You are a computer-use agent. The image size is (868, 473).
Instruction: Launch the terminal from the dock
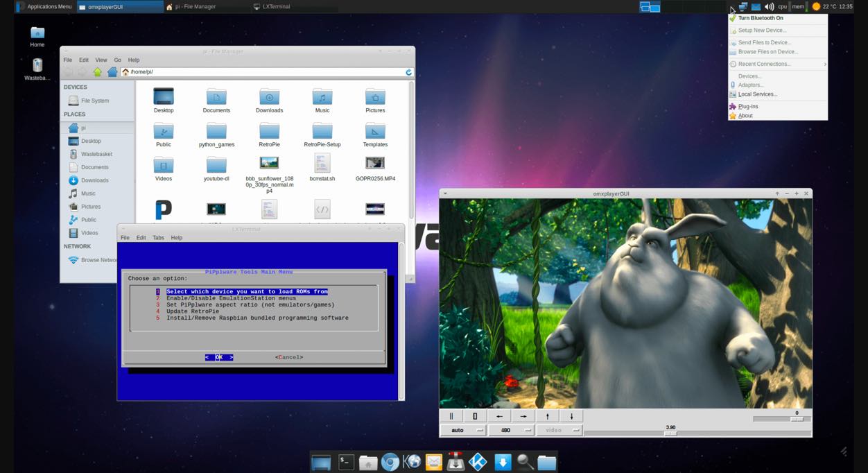tap(346, 462)
